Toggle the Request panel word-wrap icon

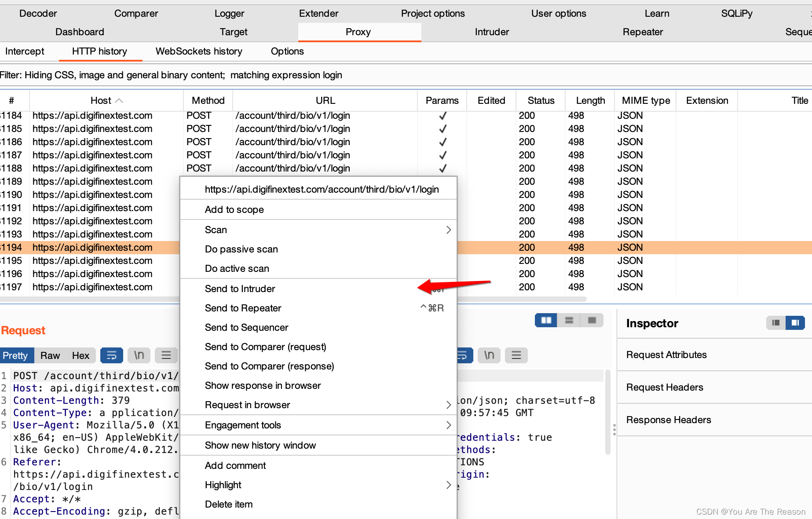click(x=112, y=355)
